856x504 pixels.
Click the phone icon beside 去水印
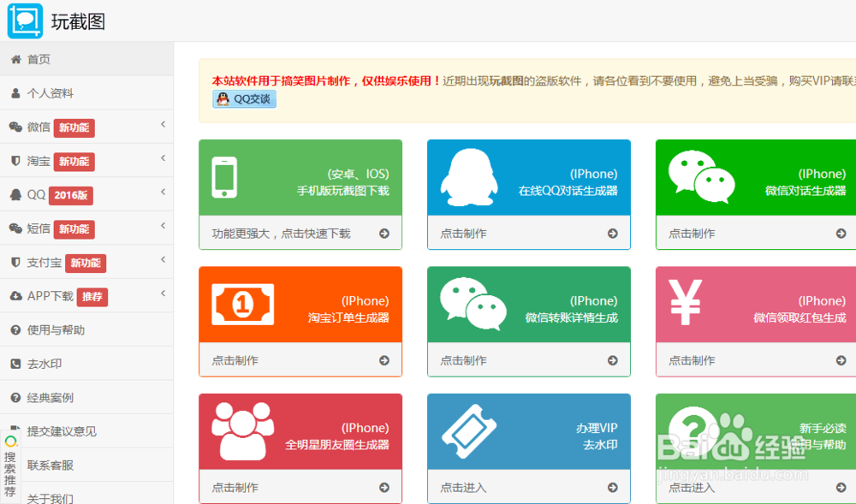(15, 364)
